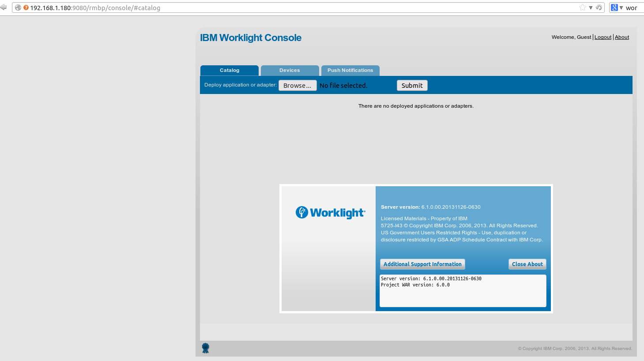The image size is (644, 361).
Task: Bookmark this page with the star icon
Action: tap(583, 8)
